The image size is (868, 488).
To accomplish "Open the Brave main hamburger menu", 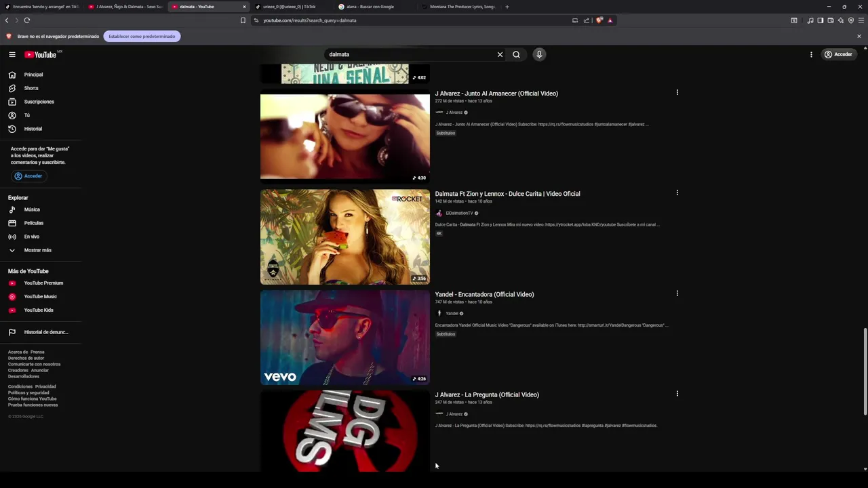I will point(861,20).
